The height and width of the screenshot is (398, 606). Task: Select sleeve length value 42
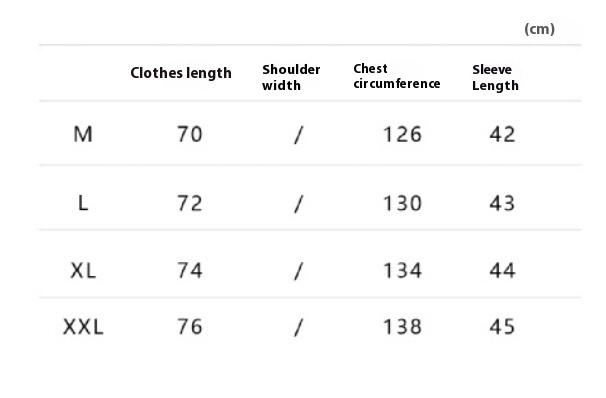click(x=502, y=134)
